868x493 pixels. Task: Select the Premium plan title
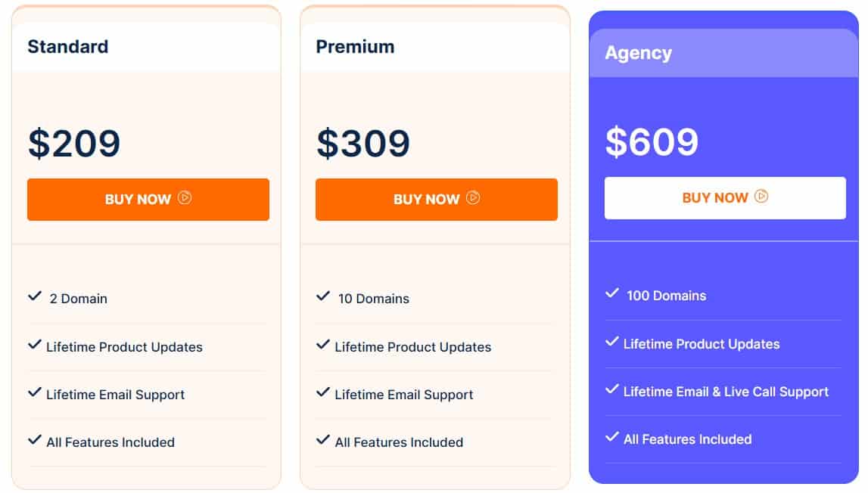click(x=355, y=47)
